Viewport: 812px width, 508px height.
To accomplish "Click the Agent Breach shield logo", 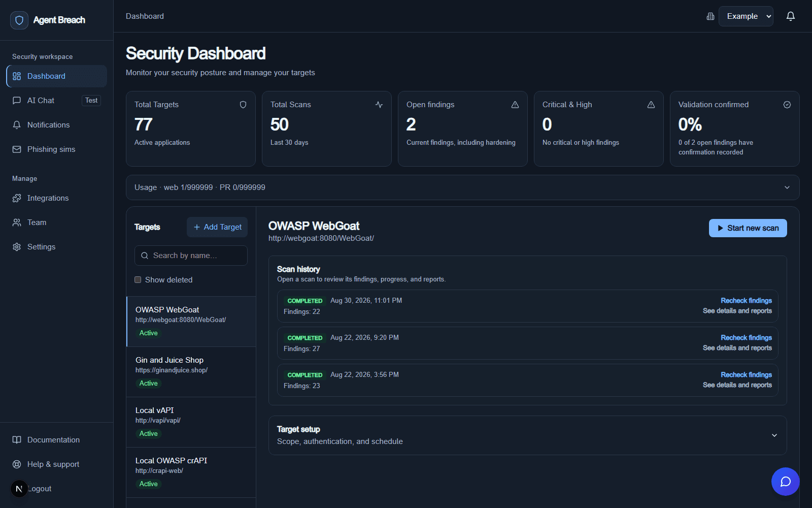I will [19, 20].
